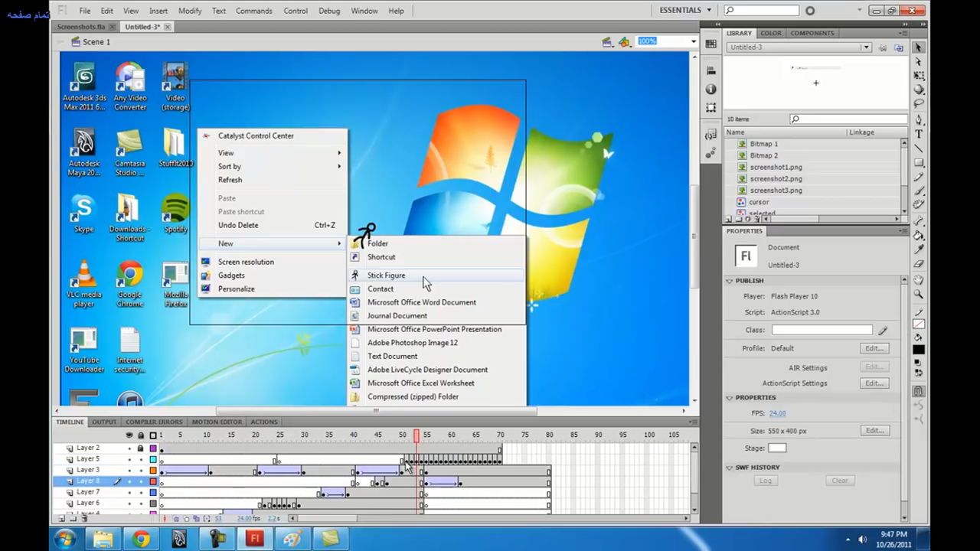Open the ACTIONS tab

click(x=264, y=422)
